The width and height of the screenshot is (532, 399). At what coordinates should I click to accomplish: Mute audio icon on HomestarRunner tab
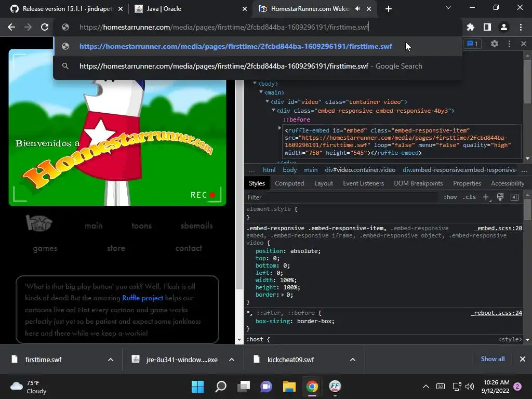point(357,9)
